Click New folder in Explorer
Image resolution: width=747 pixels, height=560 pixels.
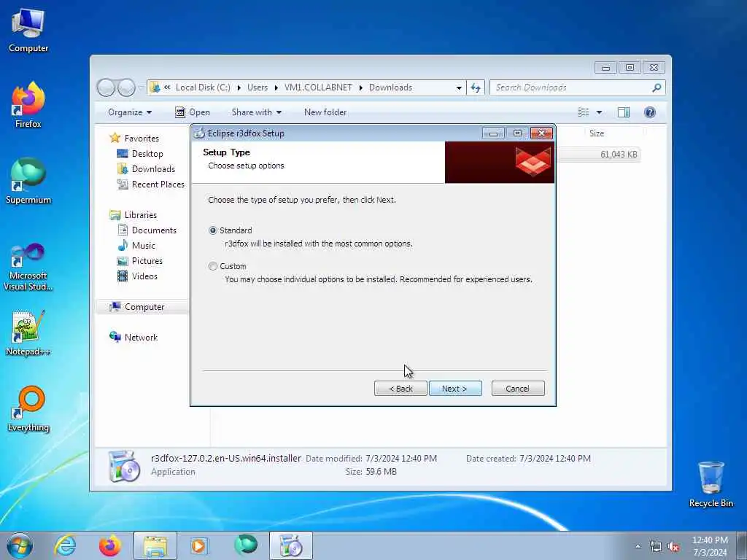coord(325,112)
